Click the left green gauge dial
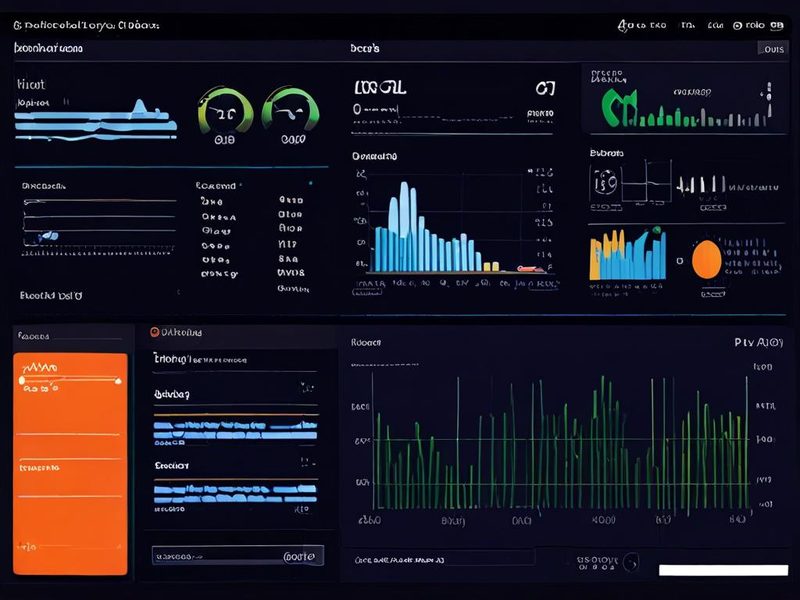 [226, 111]
